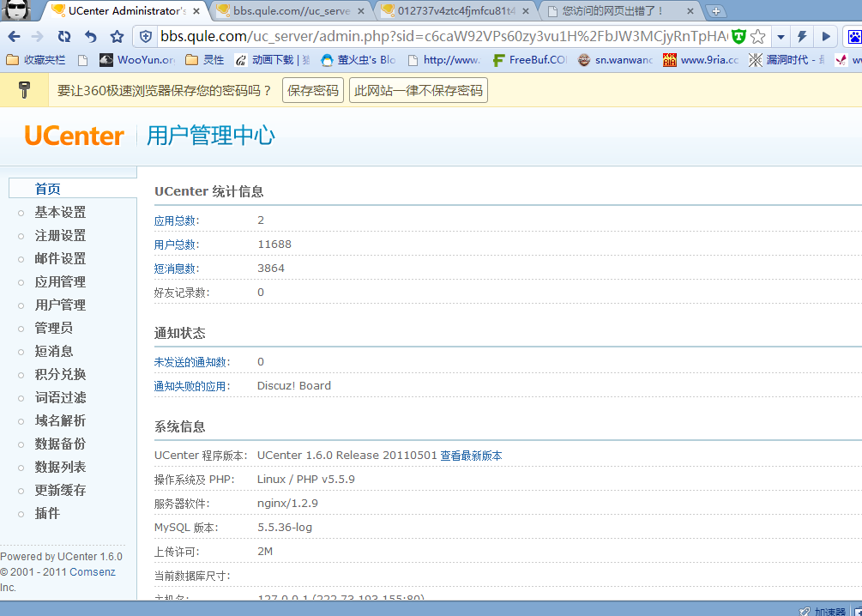Click the URL address field

tap(443, 37)
